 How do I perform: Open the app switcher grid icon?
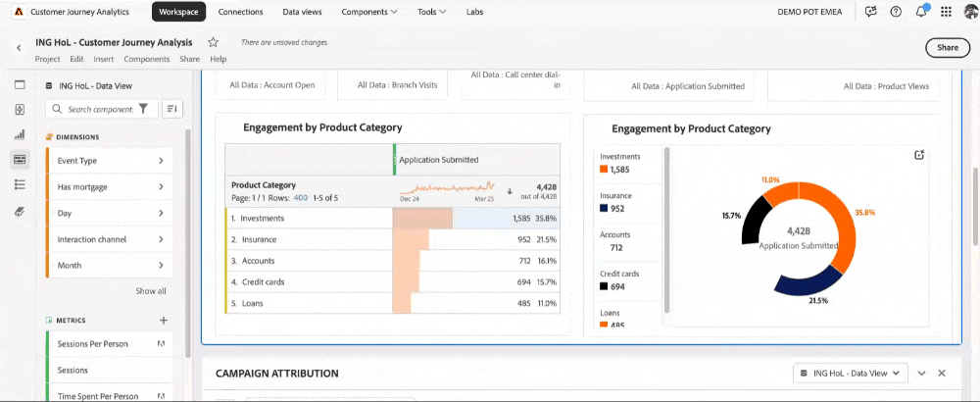[x=947, y=12]
